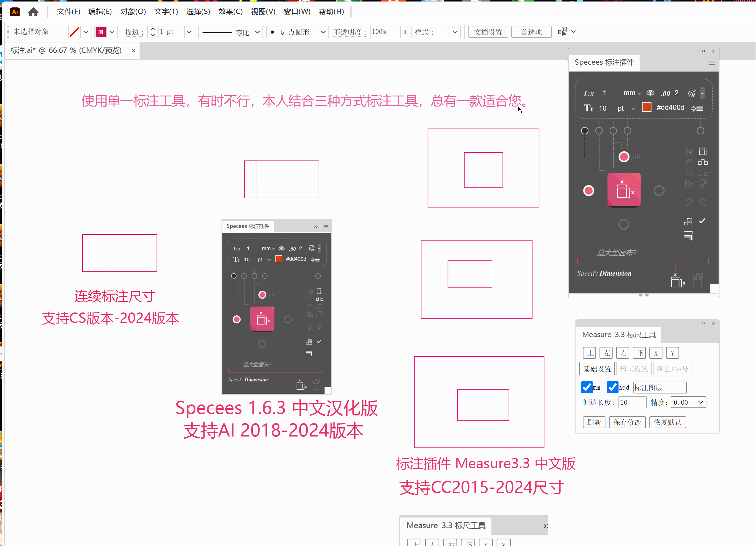Click the small dimension icon at Specees bottom
Viewport: 756px width, 546px height.
[x=678, y=281]
